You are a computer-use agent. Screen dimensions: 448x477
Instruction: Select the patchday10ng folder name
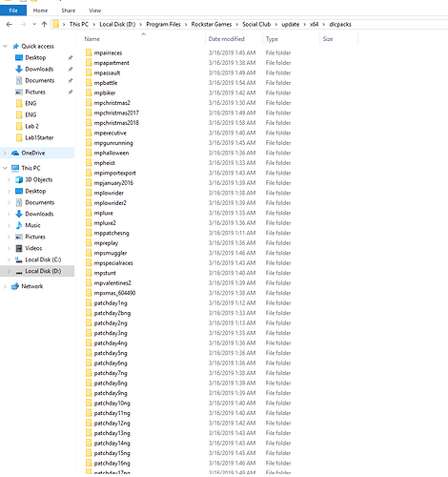coord(112,404)
